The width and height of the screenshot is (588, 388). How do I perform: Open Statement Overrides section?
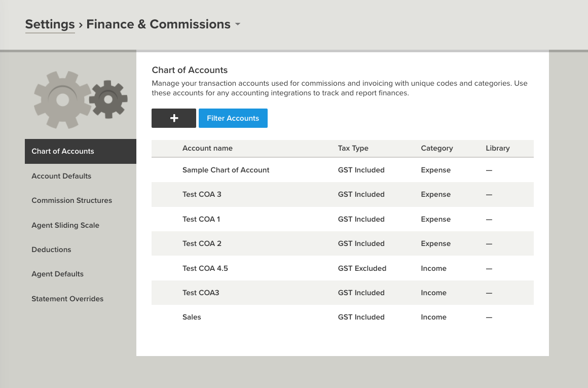(67, 299)
